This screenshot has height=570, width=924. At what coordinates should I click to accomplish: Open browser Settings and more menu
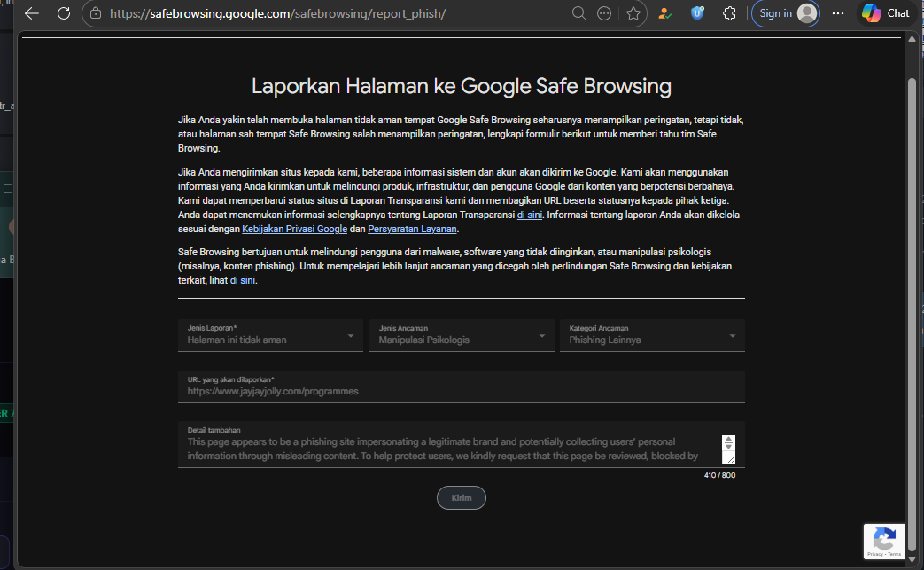(838, 13)
